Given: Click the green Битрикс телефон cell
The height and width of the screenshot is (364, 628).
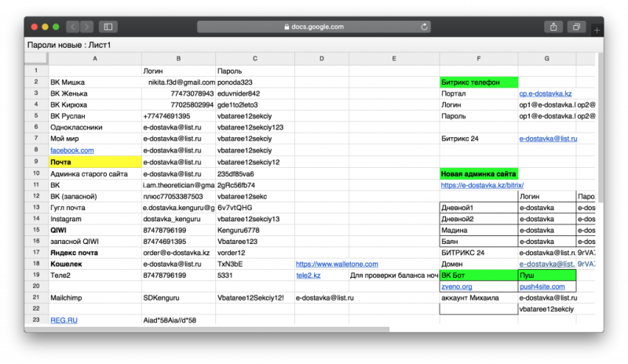Looking at the screenshot, I should click(479, 82).
